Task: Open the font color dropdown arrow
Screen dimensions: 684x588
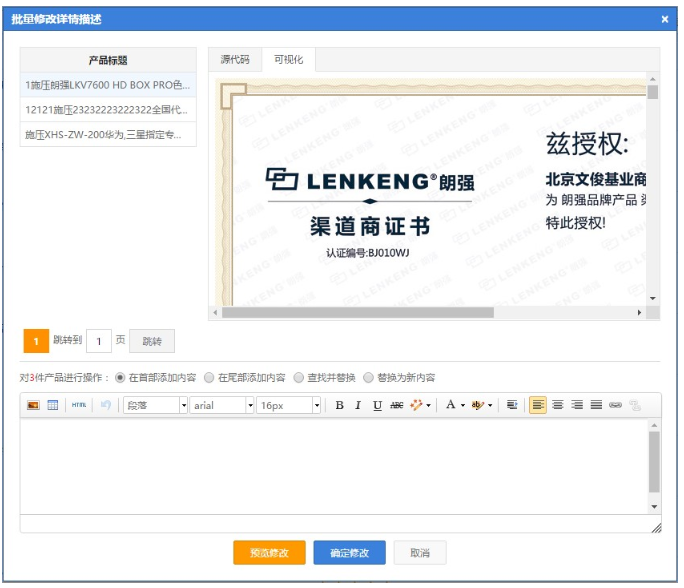Action: [x=463, y=406]
